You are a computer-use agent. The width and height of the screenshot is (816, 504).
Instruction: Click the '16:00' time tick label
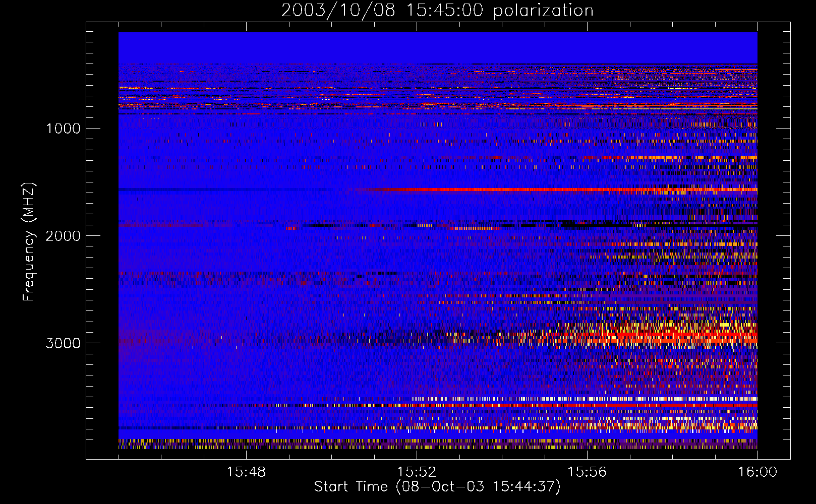click(757, 472)
